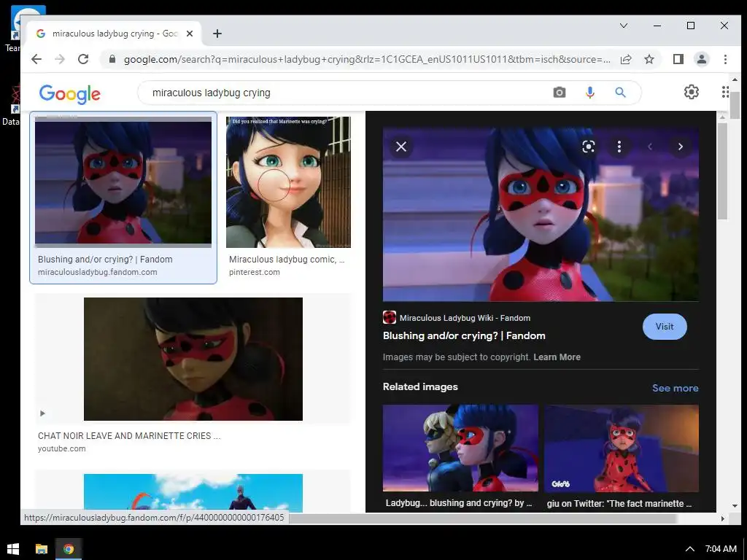Click the large Ladybug preview image

(541, 214)
